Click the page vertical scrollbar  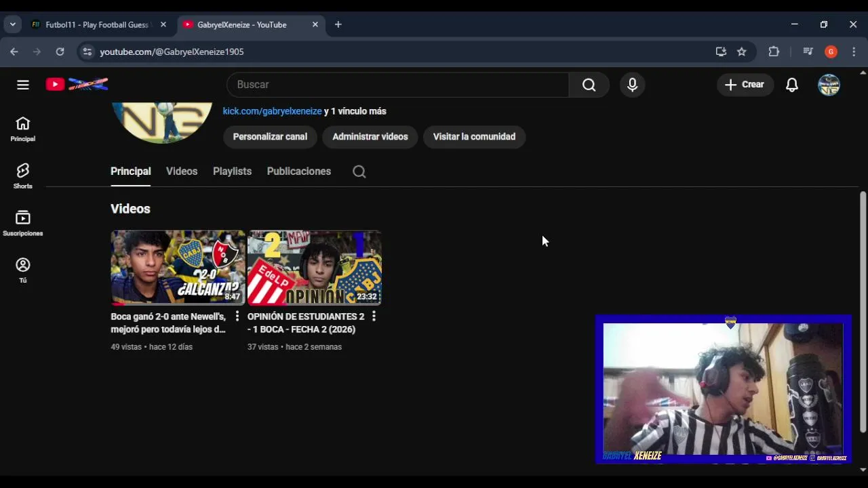[863, 312]
